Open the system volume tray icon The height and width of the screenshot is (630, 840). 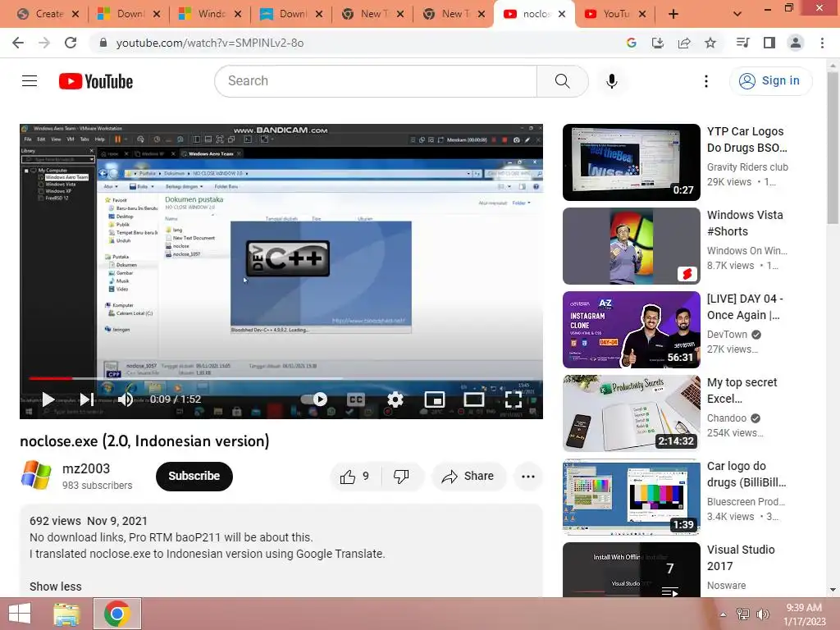point(762,614)
